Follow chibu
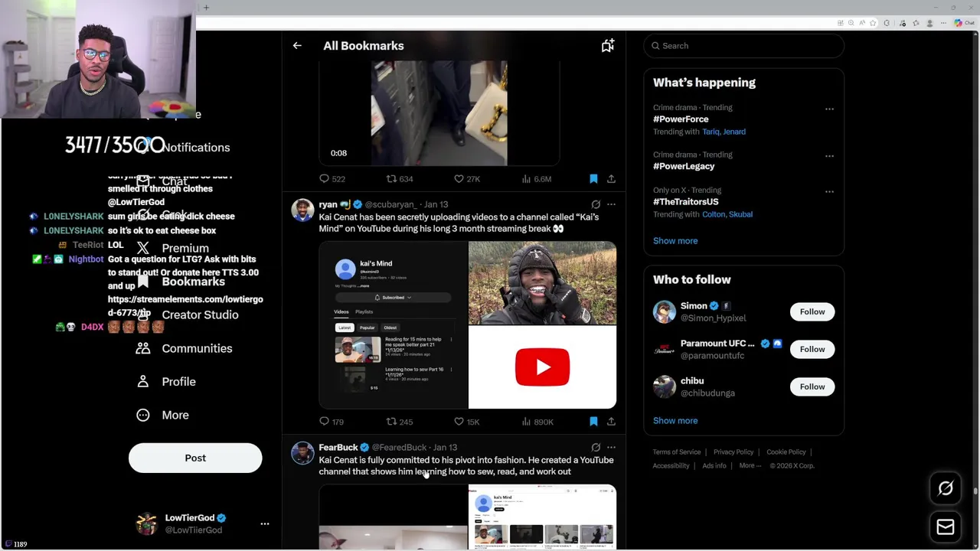Image resolution: width=980 pixels, height=551 pixels. tap(812, 386)
